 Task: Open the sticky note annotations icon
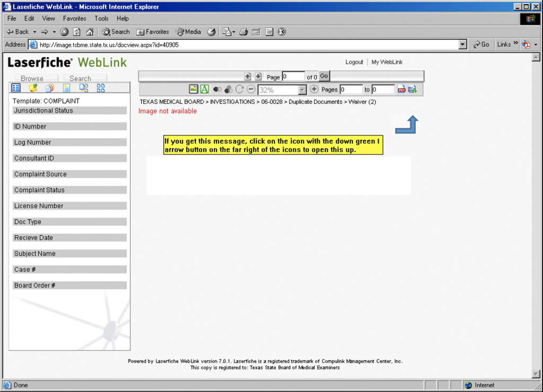point(33,88)
